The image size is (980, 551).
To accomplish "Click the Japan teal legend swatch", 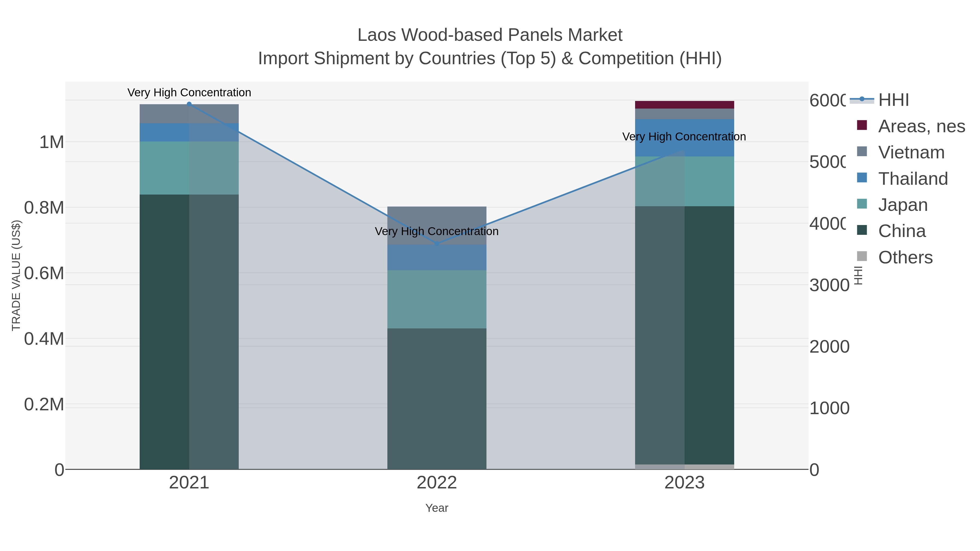I will pyautogui.click(x=862, y=204).
